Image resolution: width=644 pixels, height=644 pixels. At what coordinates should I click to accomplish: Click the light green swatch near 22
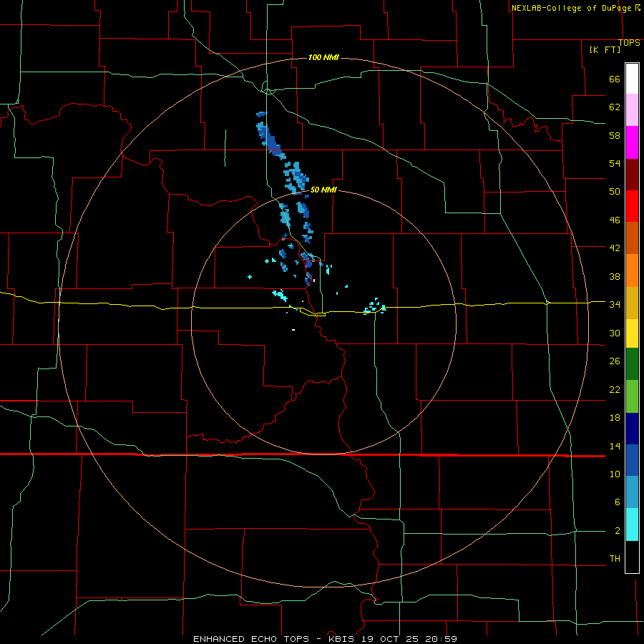click(632, 396)
